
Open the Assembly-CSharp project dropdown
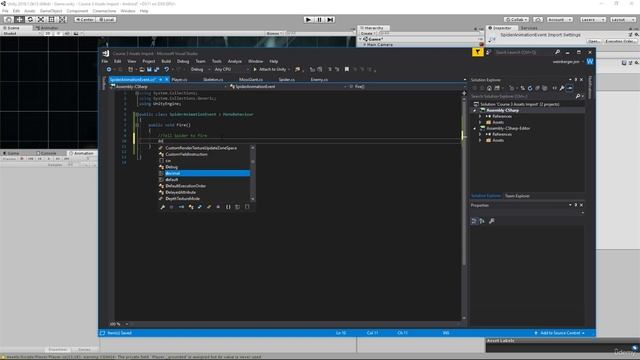tap(168, 87)
